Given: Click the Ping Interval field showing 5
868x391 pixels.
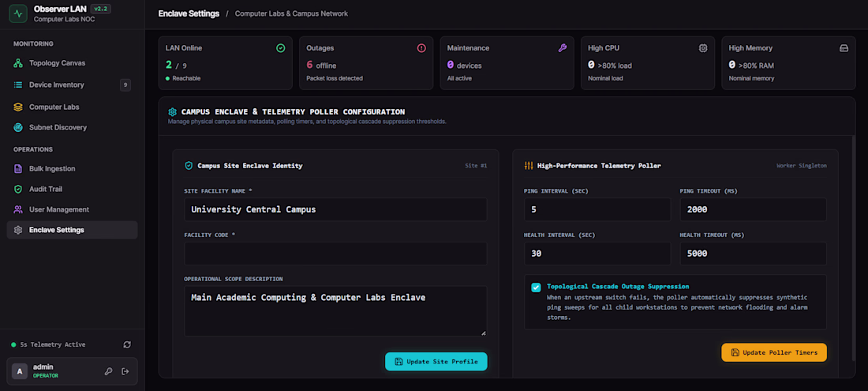Looking at the screenshot, I should click(597, 209).
